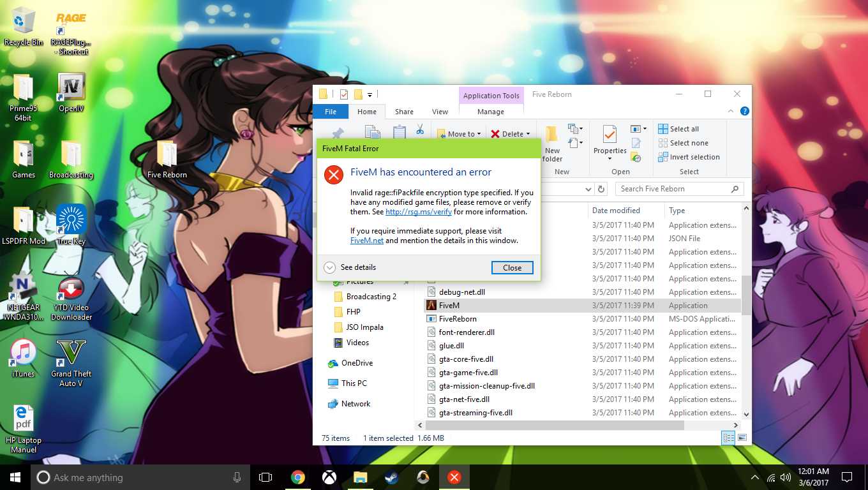Expand the Properties dropdown arrow

click(x=610, y=158)
